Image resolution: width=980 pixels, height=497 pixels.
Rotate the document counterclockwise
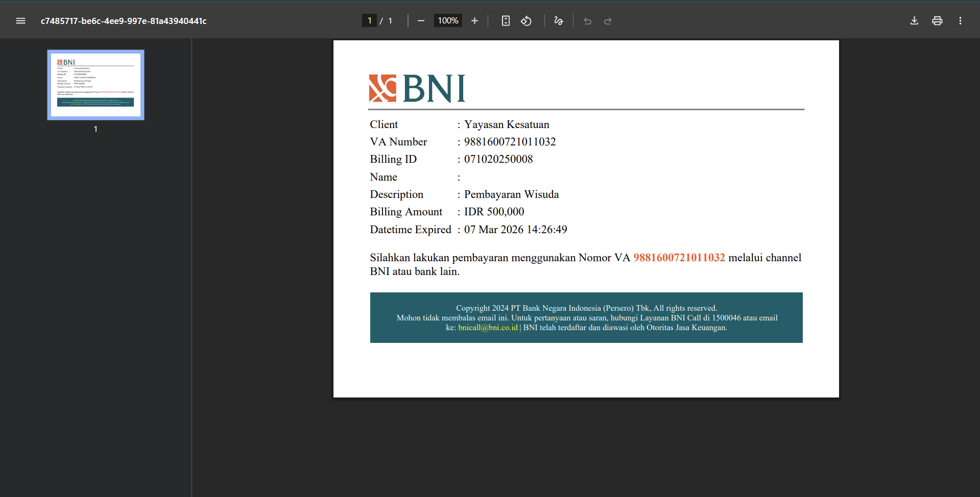[526, 21]
